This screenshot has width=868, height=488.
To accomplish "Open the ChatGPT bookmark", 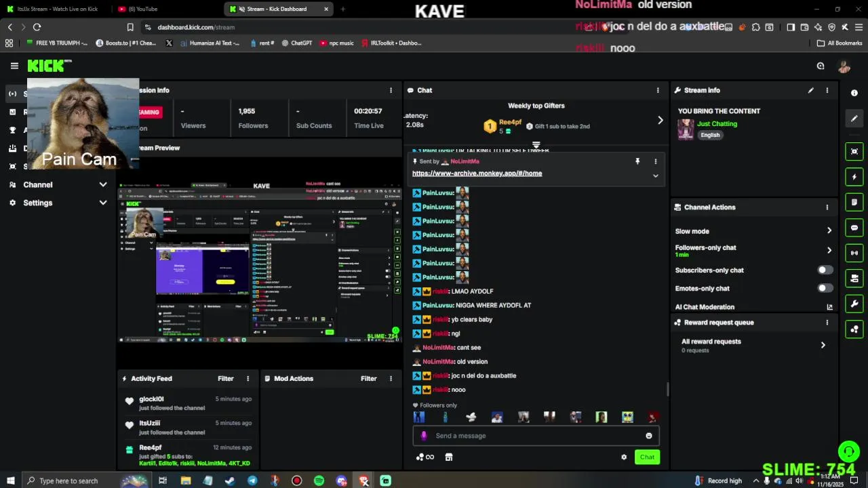I will pos(296,43).
